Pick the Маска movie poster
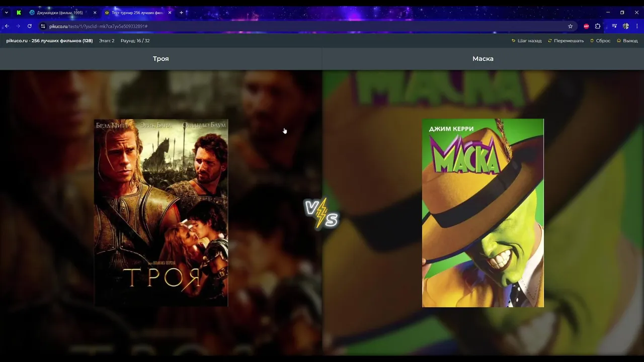644x362 pixels. tap(483, 213)
